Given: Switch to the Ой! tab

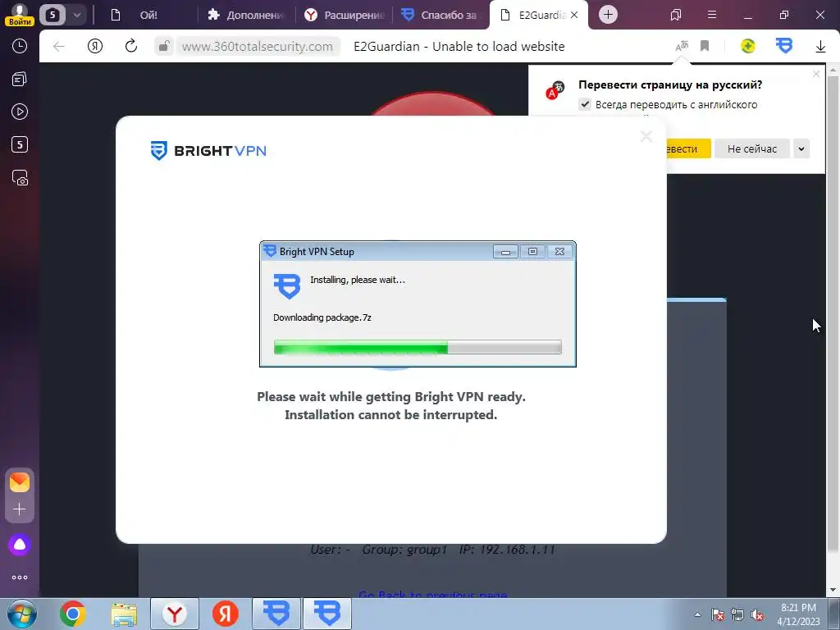Looking at the screenshot, I should pos(148,15).
